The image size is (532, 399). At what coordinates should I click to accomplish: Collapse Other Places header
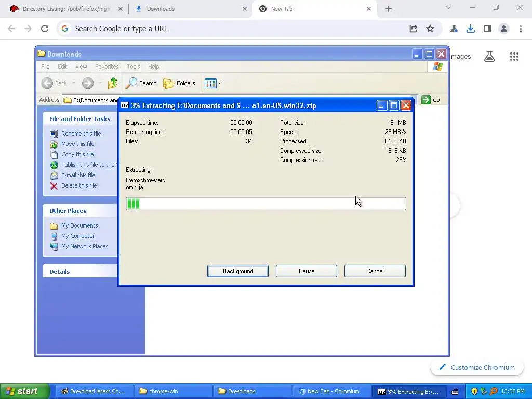coord(80,211)
